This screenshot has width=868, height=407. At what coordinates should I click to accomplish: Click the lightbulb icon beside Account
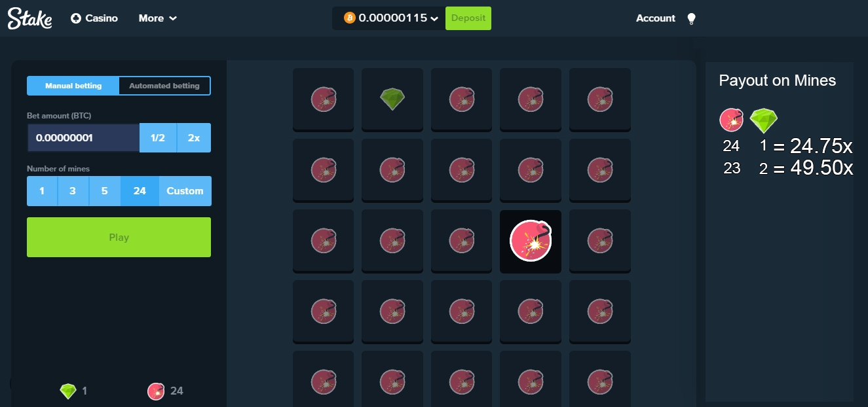(690, 19)
